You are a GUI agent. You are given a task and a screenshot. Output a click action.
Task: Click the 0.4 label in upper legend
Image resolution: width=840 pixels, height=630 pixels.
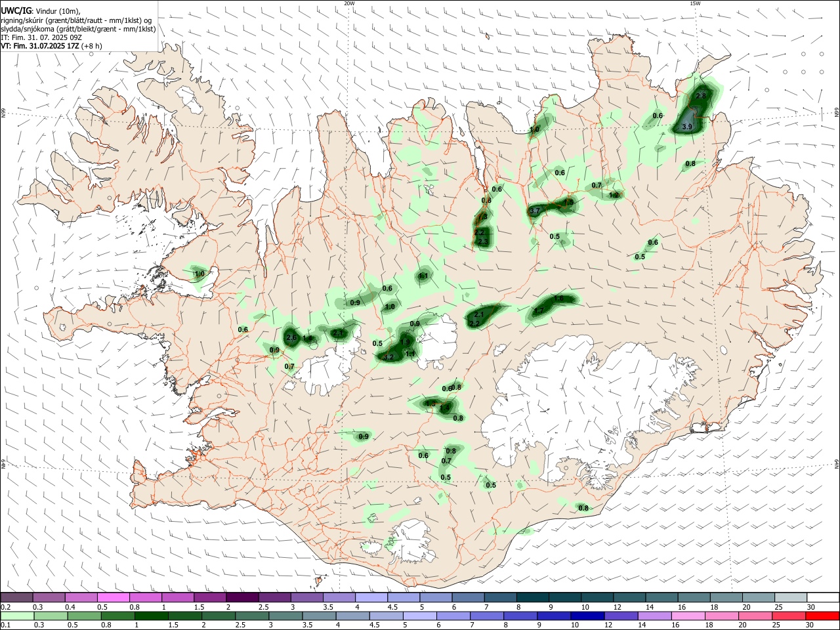point(70,607)
